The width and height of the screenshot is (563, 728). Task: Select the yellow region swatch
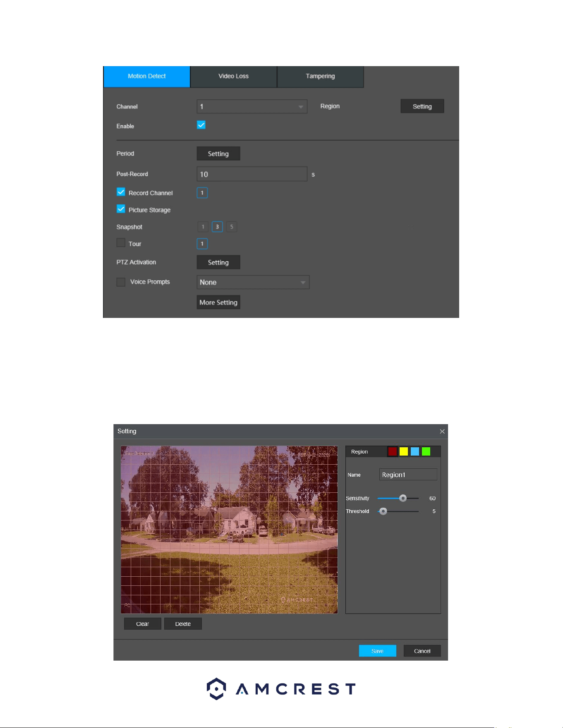coord(404,451)
